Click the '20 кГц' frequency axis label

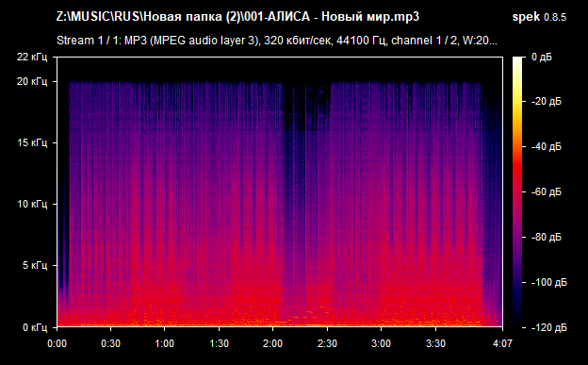(32, 81)
